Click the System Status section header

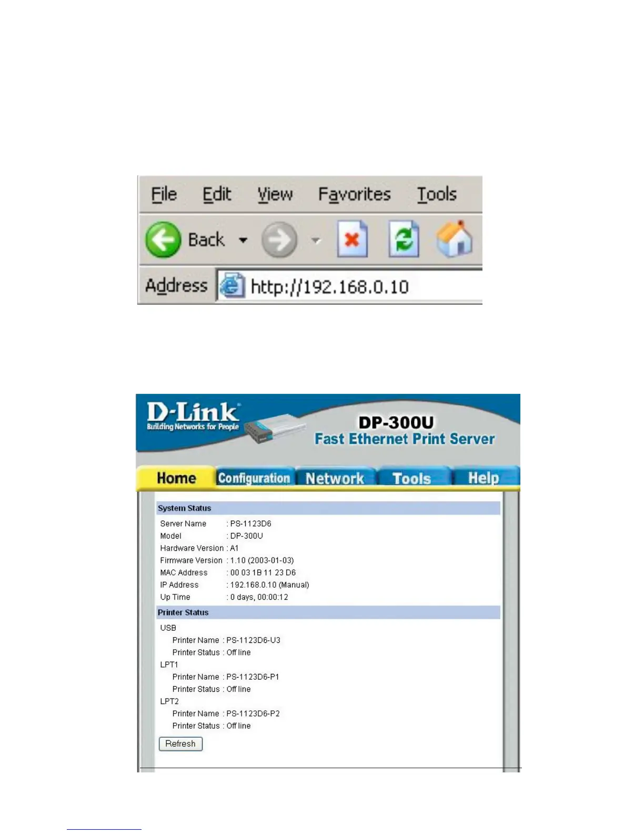(x=328, y=508)
